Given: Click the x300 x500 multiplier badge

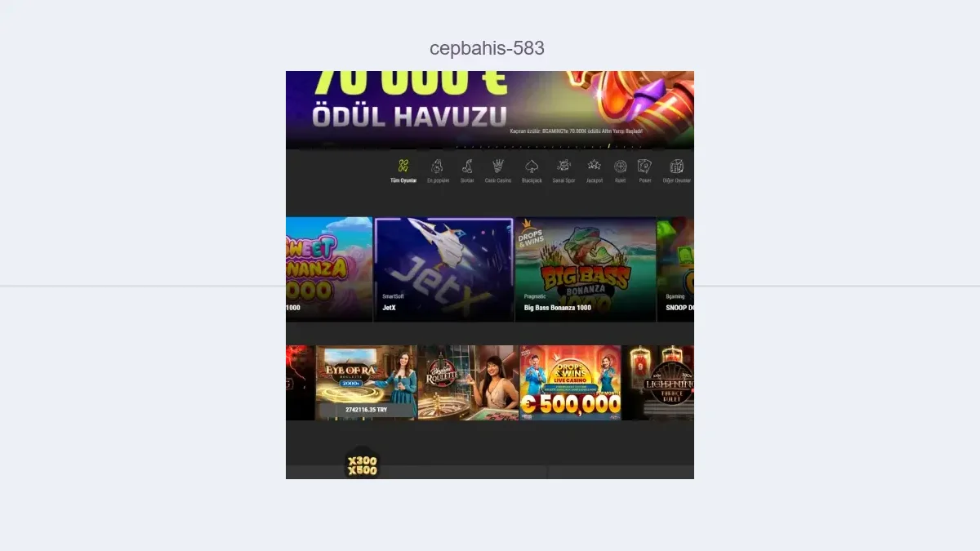Looking at the screenshot, I should coord(362,464).
